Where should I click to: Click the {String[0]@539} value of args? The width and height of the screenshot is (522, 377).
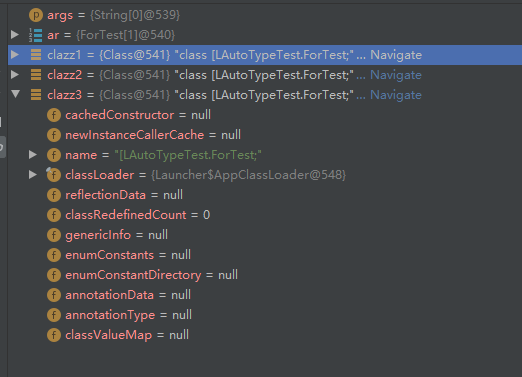135,15
